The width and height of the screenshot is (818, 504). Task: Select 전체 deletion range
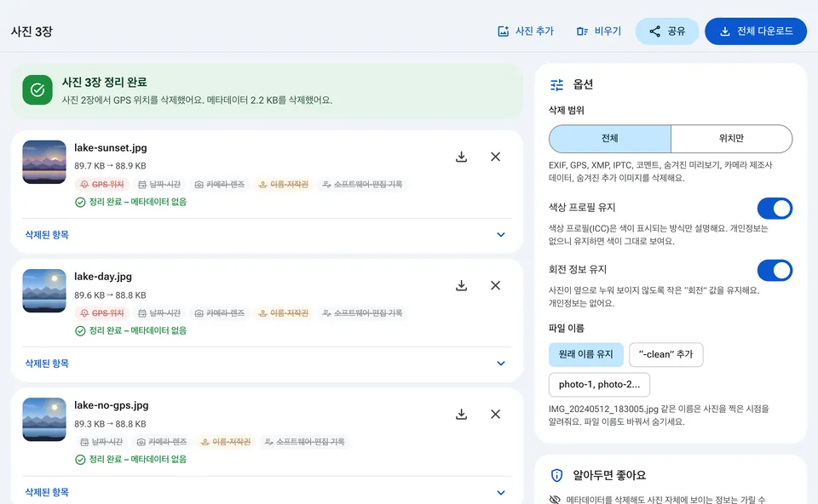coord(610,139)
